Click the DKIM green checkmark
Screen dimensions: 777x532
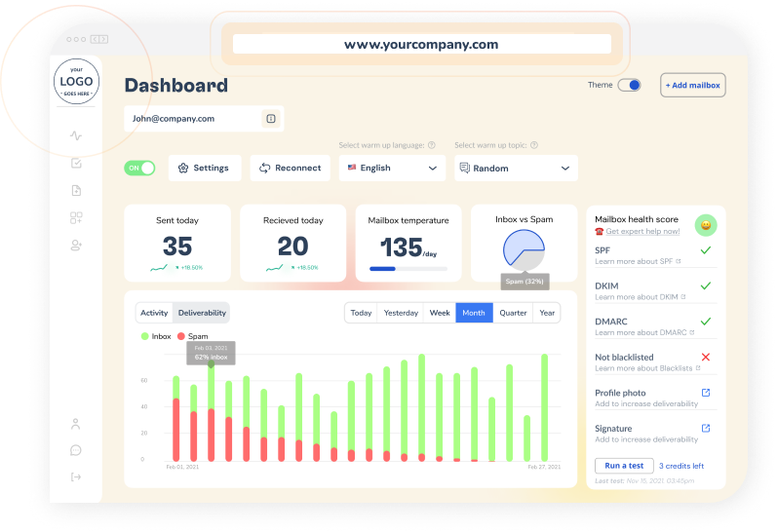(706, 285)
